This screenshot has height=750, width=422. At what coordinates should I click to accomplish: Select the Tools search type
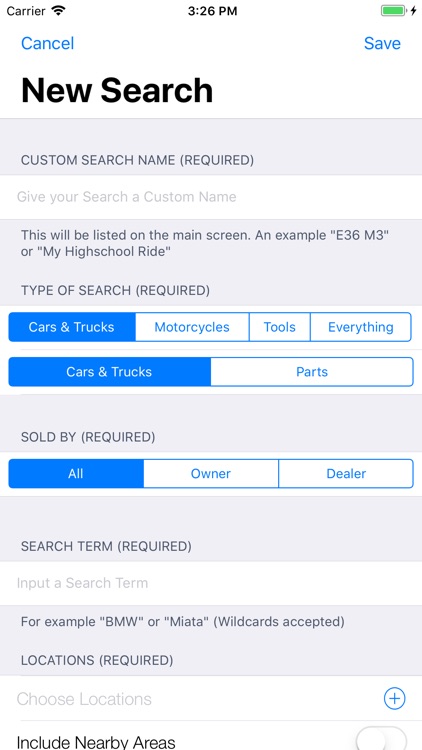(279, 327)
